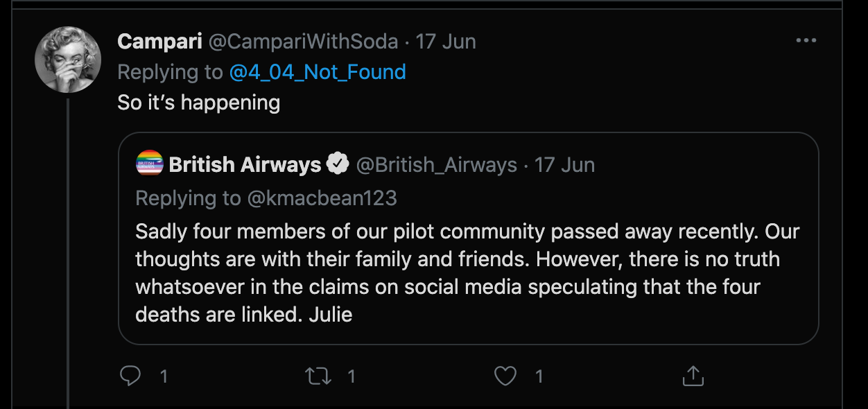868x409 pixels.
Task: Click the Replying to @kmacbean123 line
Action: click(x=266, y=198)
